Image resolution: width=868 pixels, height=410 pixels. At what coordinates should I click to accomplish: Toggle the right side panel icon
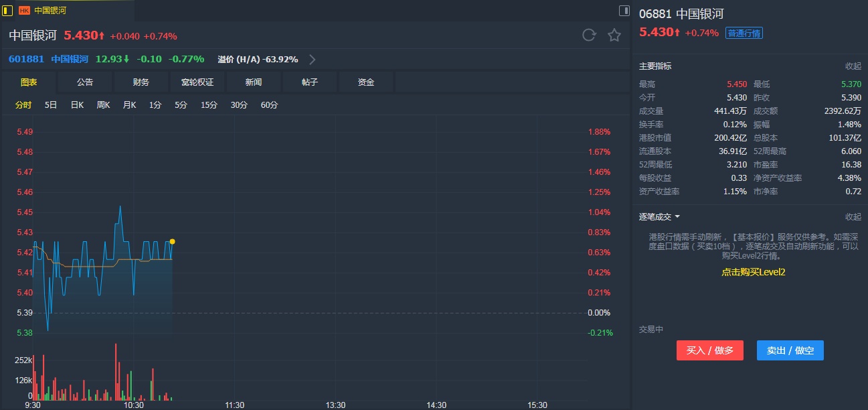click(x=624, y=11)
